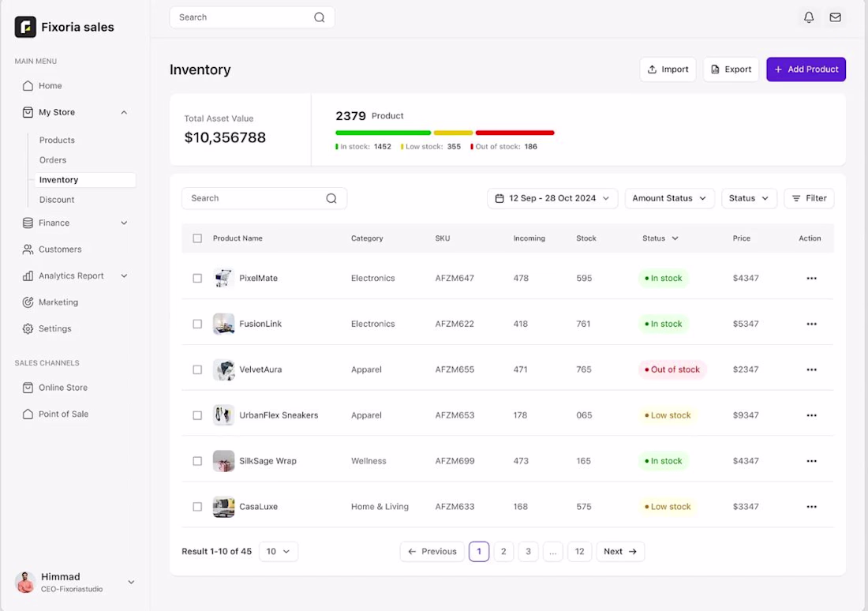The height and width of the screenshot is (611, 868).
Task: Check the FusionLink row checkbox
Action: pos(197,324)
